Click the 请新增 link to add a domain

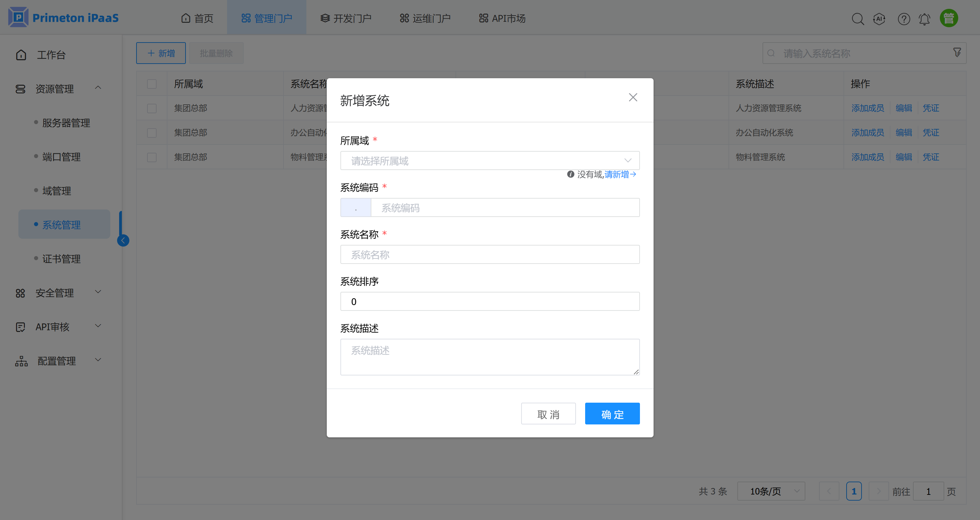coord(617,174)
